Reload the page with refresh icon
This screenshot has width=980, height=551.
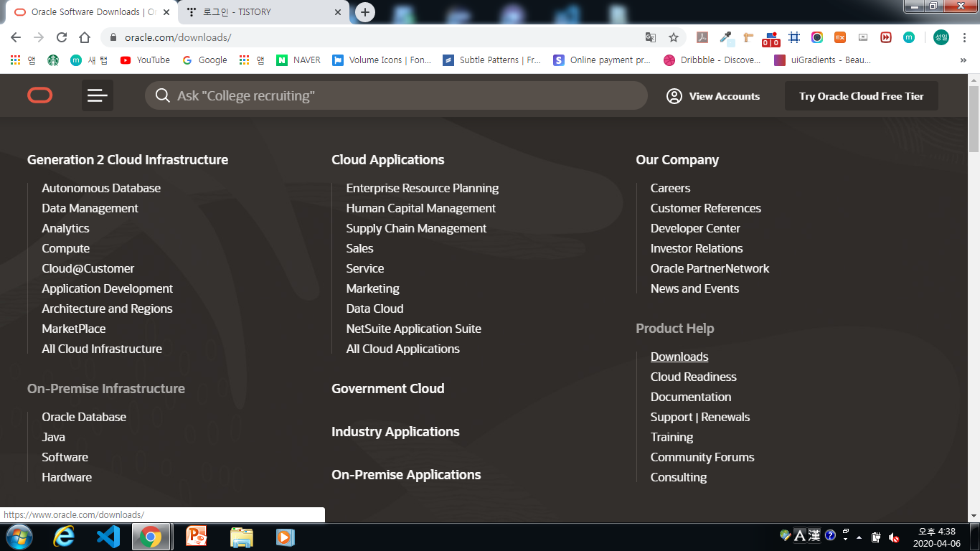[62, 37]
